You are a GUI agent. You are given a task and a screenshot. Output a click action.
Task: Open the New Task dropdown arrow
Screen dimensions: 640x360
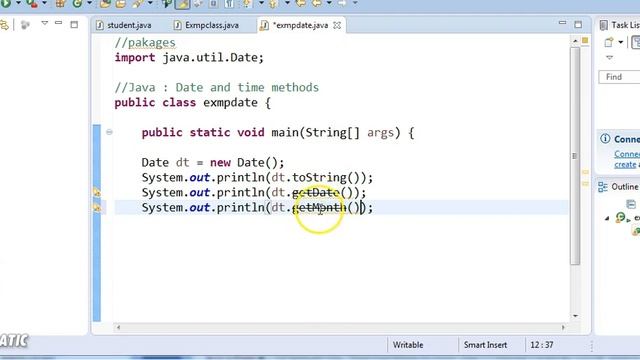[x=620, y=42]
